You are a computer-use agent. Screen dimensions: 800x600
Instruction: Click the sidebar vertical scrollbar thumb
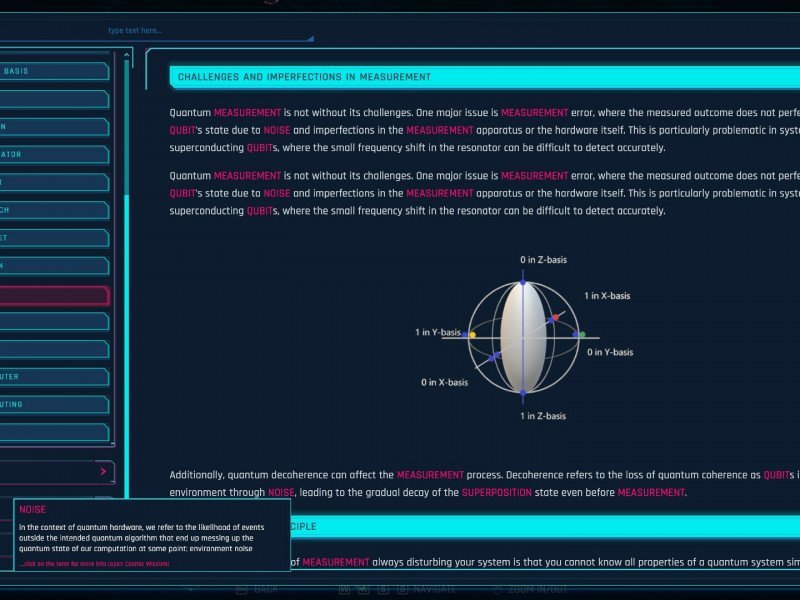127,340
